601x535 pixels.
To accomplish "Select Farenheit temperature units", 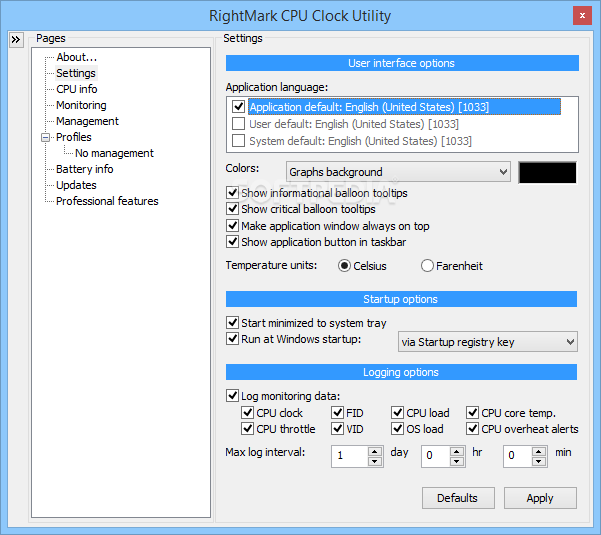I will tap(427, 266).
